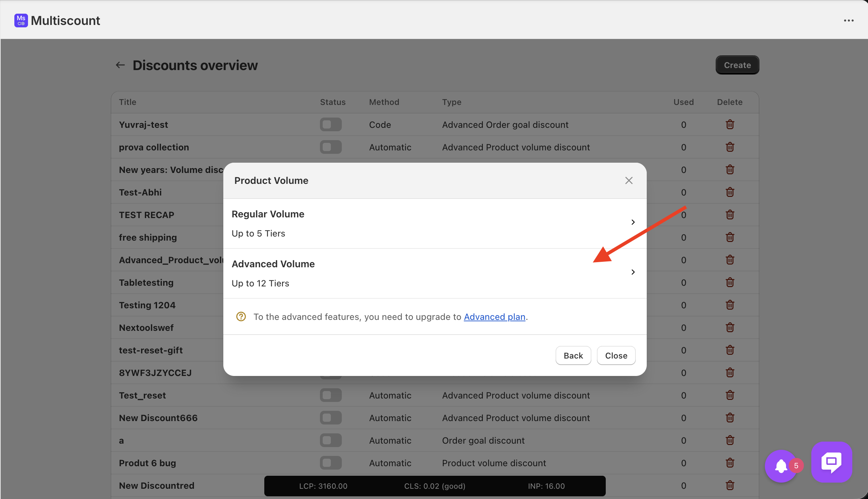Click the Multiscount app logo

click(x=21, y=21)
